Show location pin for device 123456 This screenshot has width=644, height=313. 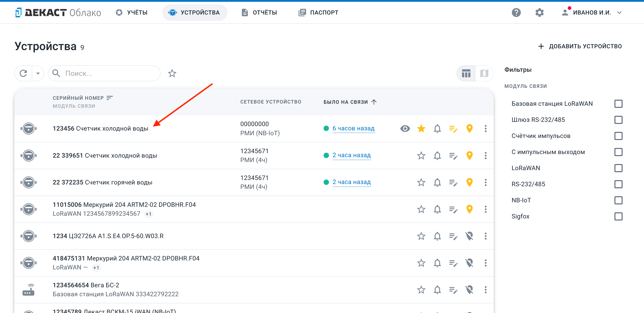point(470,129)
